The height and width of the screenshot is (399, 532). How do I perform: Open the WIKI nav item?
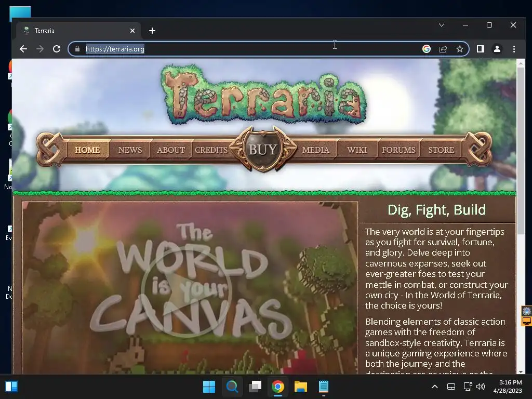tap(357, 150)
